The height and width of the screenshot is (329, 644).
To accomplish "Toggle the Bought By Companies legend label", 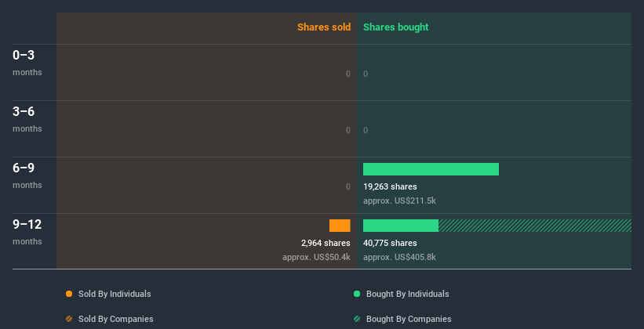I will (x=409, y=319).
